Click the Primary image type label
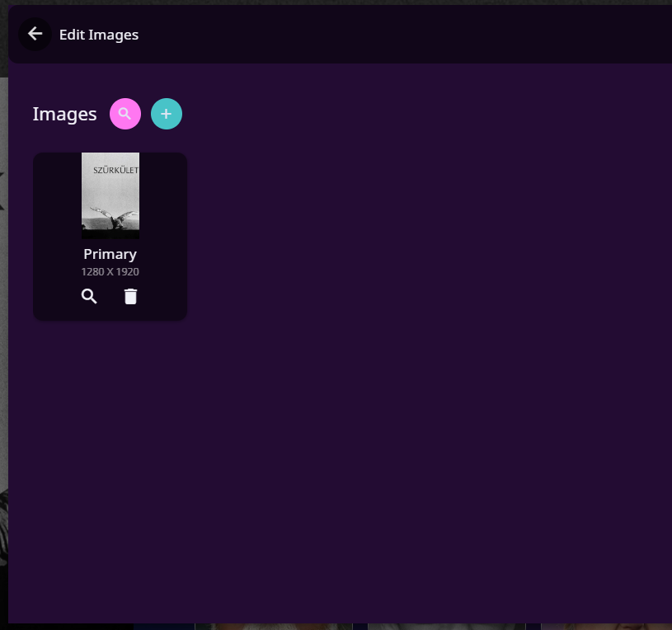672x630 pixels. tap(110, 254)
